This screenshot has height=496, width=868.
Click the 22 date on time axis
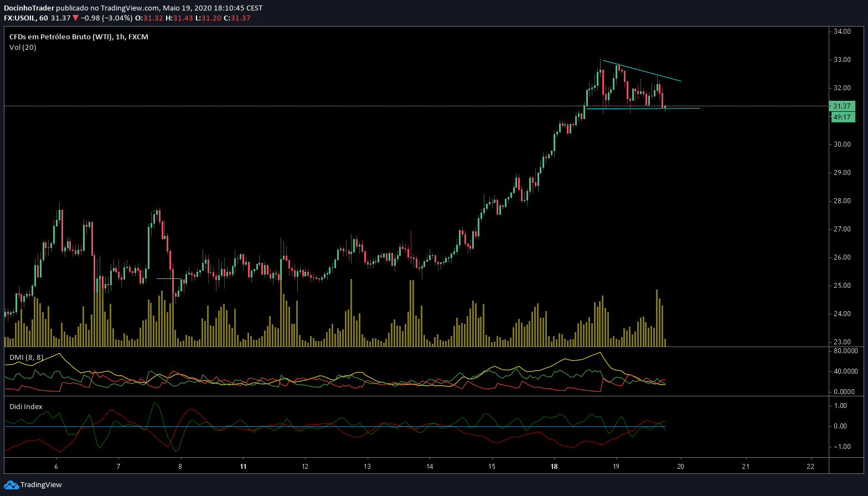click(811, 467)
